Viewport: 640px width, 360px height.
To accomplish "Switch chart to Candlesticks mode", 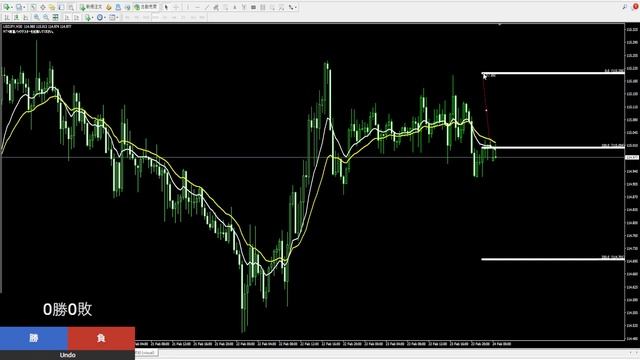I will [x=16, y=17].
